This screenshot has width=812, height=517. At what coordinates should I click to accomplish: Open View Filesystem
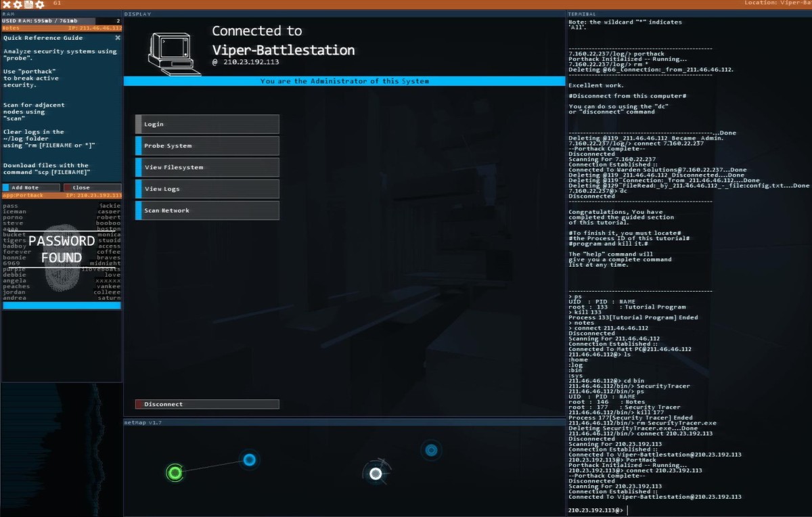(207, 167)
